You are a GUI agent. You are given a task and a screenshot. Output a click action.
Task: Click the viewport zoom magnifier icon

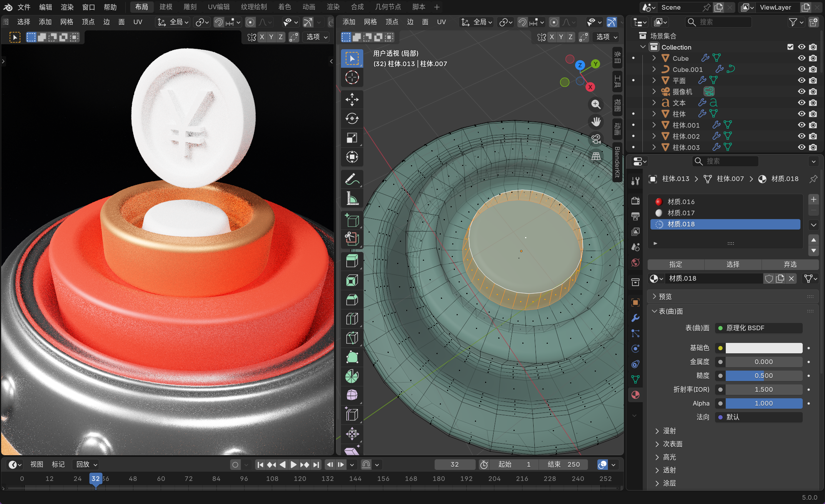click(596, 104)
